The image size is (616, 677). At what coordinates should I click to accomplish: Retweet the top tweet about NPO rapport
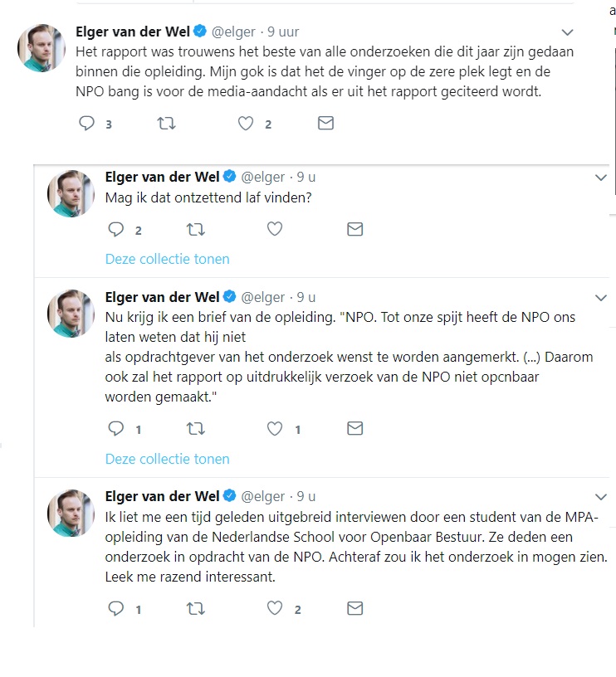[166, 124]
